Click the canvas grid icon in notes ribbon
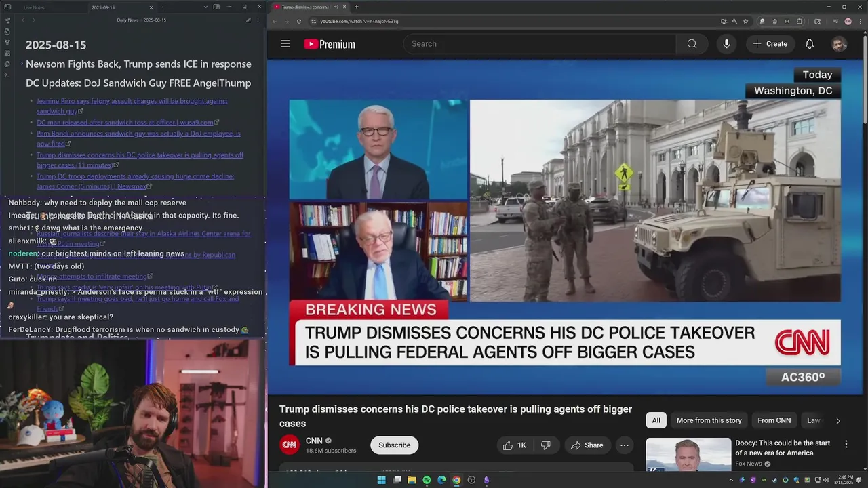Screen dimensions: 868x488 click(x=7, y=53)
